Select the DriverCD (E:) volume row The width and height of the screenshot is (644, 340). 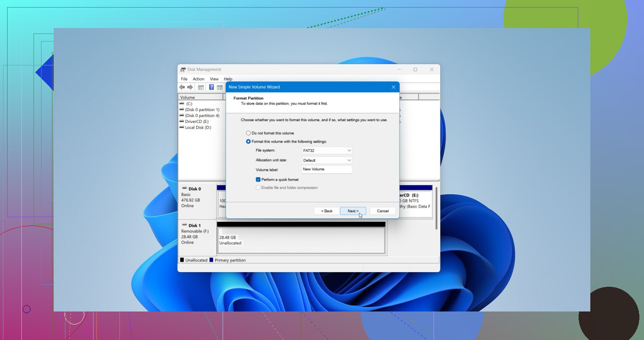point(202,122)
